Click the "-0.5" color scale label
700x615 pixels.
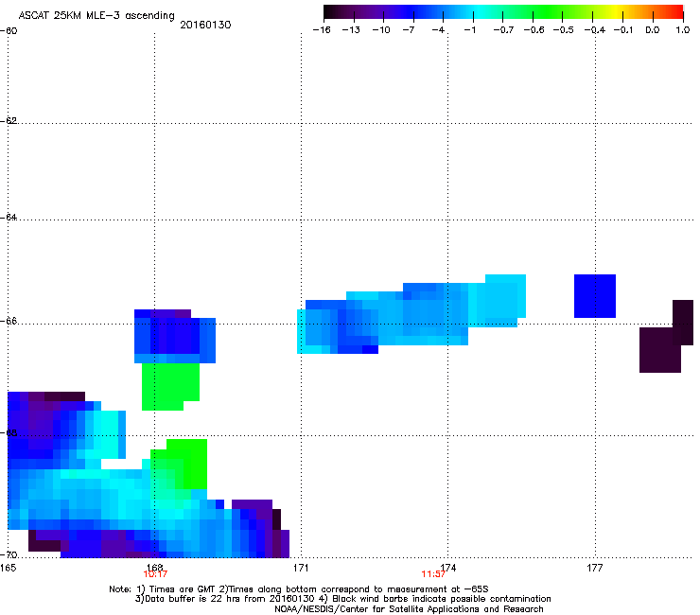(563, 30)
